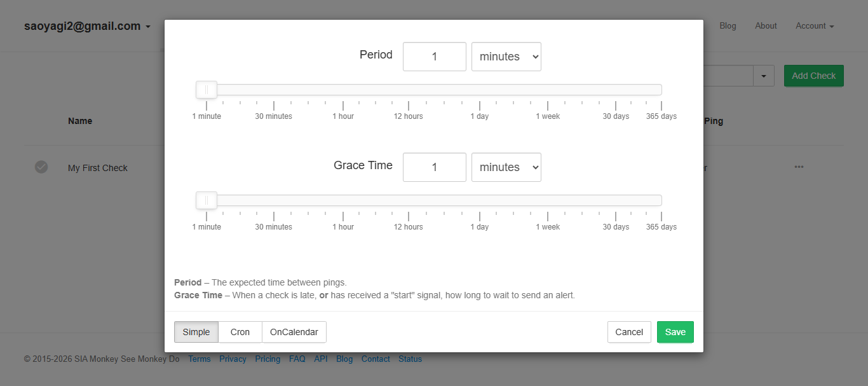Click the Status footer link
This screenshot has height=386, width=868.
point(410,359)
